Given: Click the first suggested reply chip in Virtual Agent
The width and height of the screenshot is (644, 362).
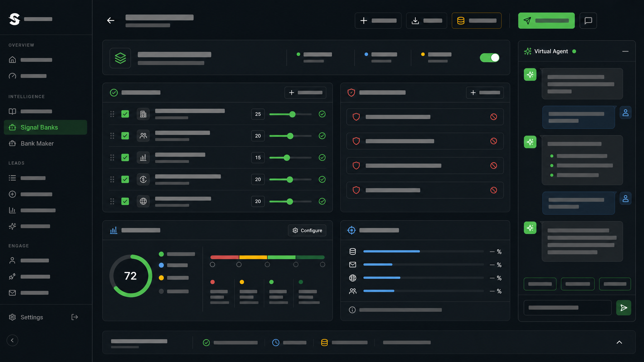Looking at the screenshot, I should tap(540, 284).
